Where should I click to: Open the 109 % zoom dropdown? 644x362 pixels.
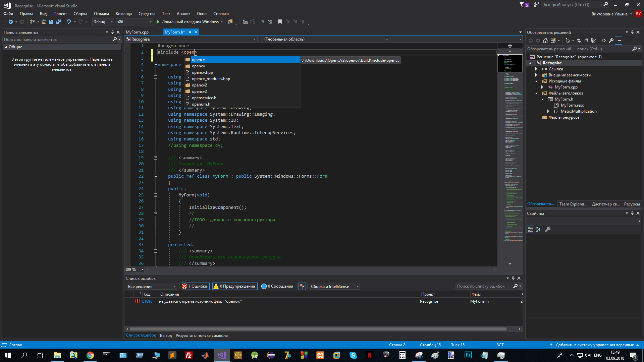click(143, 269)
